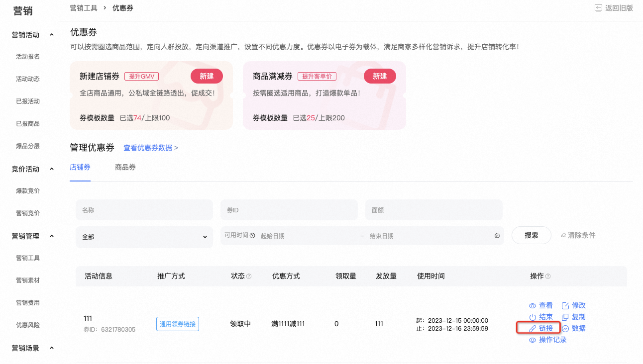
Task: Click the 领取中 status cell
Action: pos(240,324)
